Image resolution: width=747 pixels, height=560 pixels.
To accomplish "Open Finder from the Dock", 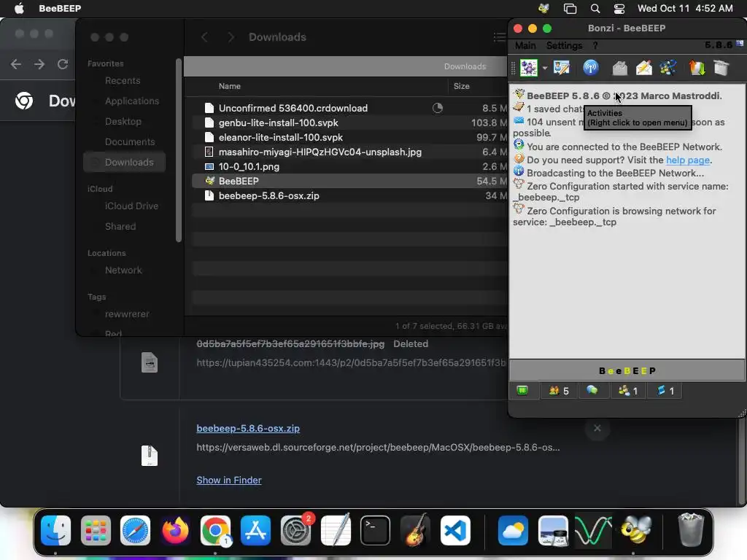I will click(x=55, y=531).
